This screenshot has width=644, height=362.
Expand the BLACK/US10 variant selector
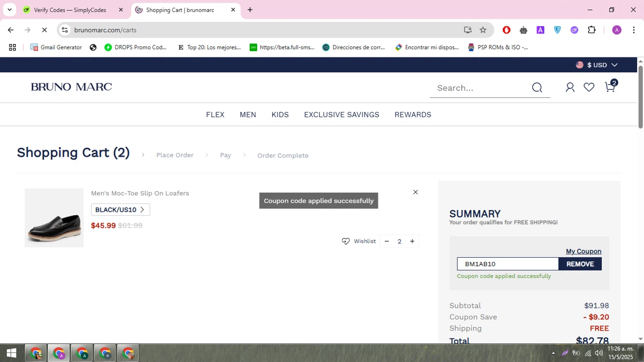point(121,210)
